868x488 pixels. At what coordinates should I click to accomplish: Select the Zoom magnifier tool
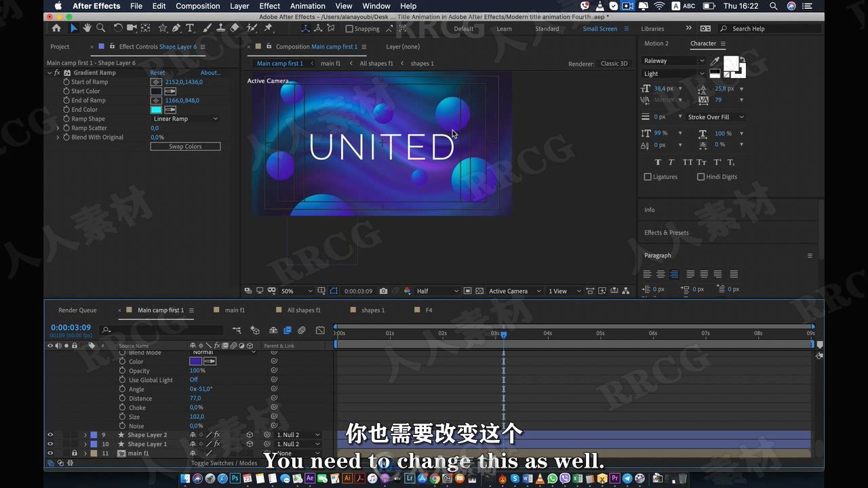coord(101,28)
